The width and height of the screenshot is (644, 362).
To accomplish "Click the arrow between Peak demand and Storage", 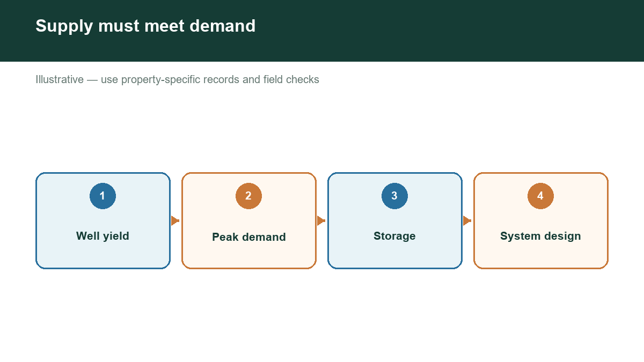I will tap(321, 220).
